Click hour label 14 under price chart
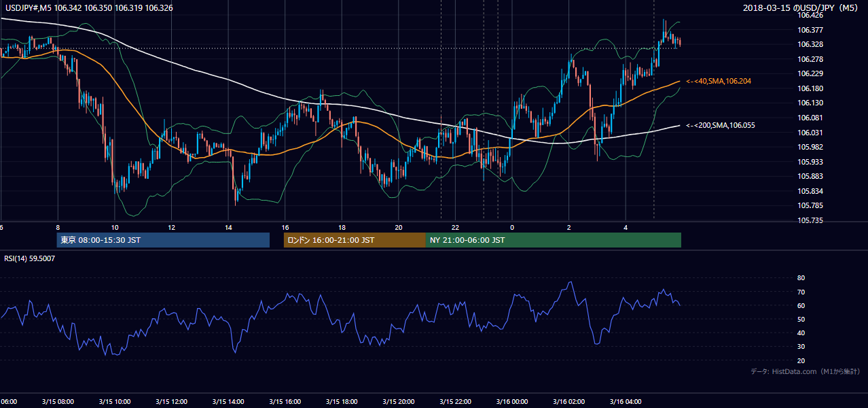This screenshot has height=408, width=868. (228, 227)
